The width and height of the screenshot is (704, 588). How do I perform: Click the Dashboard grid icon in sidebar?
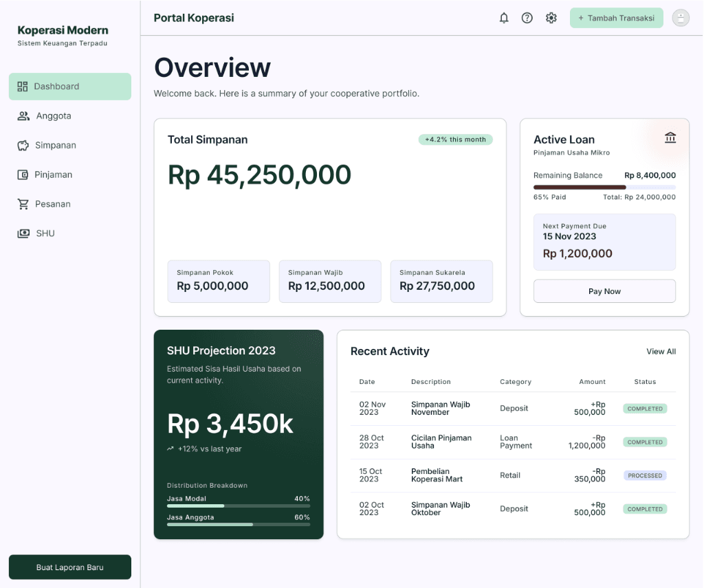23,87
